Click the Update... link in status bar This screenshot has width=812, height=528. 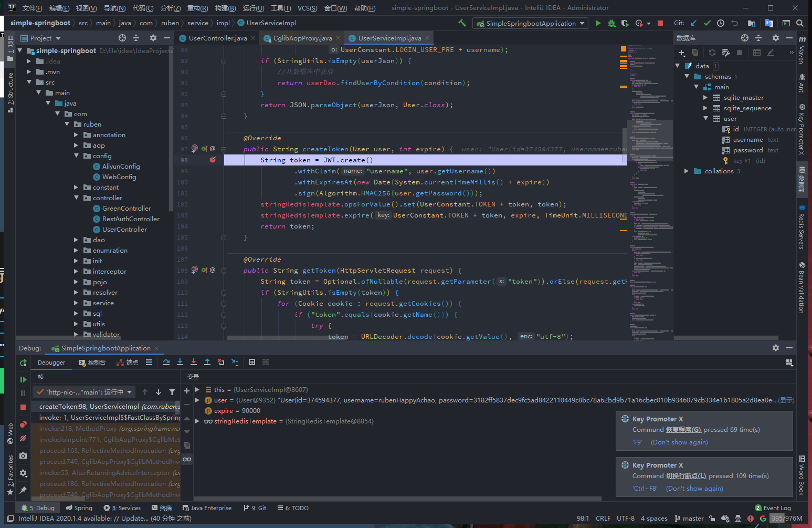click(134, 519)
